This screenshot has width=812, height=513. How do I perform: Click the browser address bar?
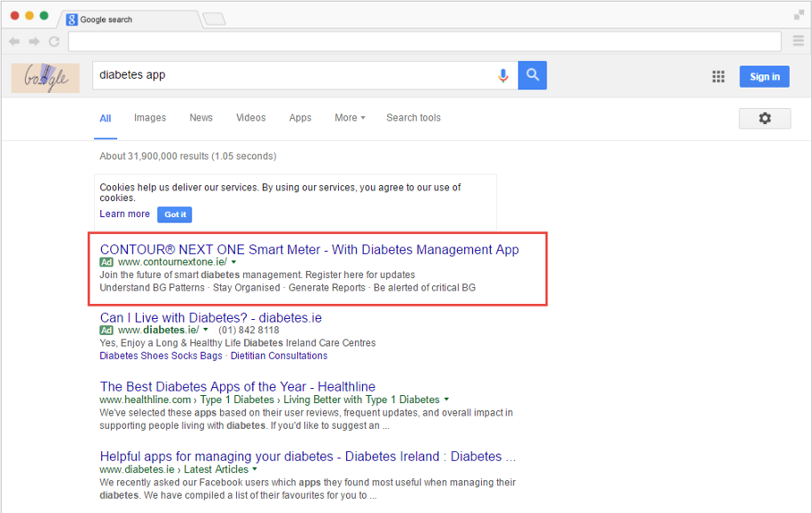coord(425,41)
